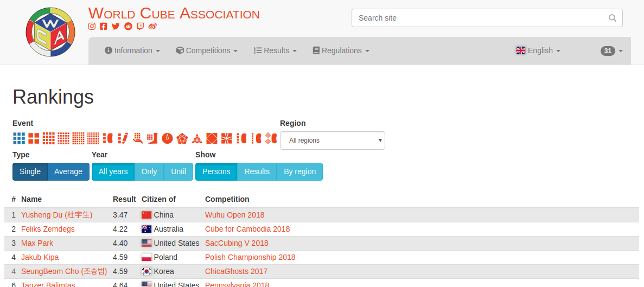644x287 pixels.
Task: Open the WCA Twitch channel
Action: click(x=141, y=26)
